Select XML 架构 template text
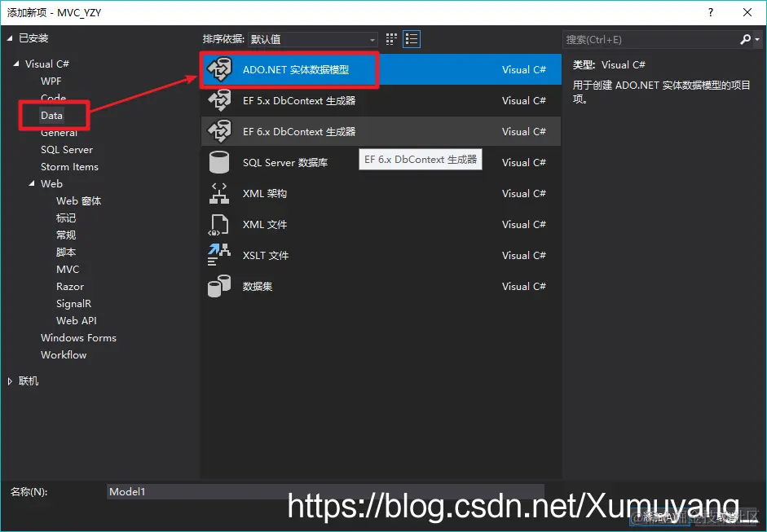Viewport: 767px width, 532px height. tap(265, 193)
